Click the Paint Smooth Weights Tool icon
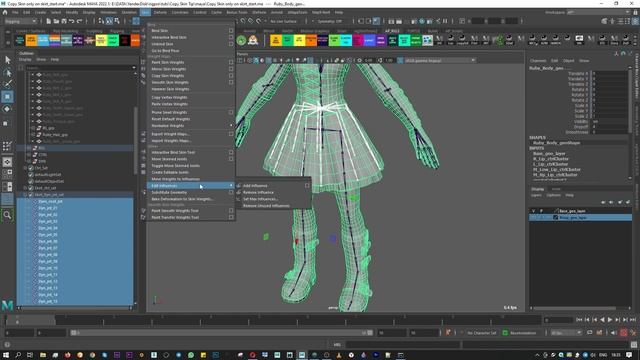This screenshot has width=640, height=360. click(143, 211)
